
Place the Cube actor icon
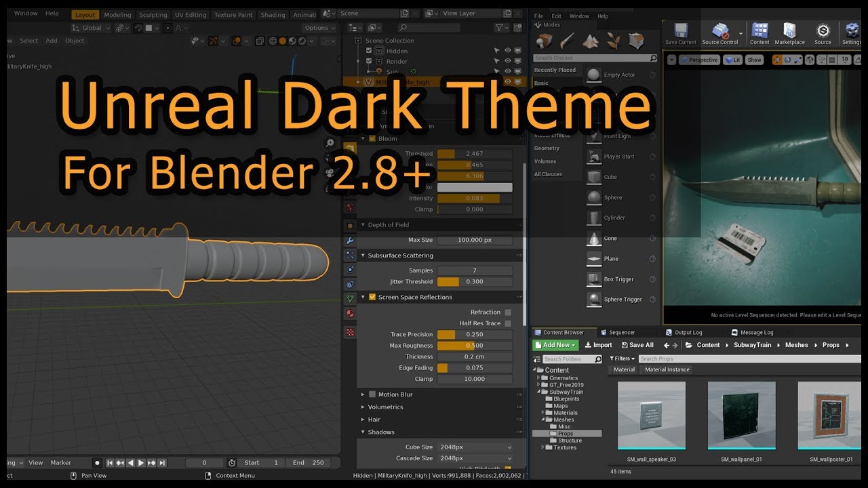[593, 177]
